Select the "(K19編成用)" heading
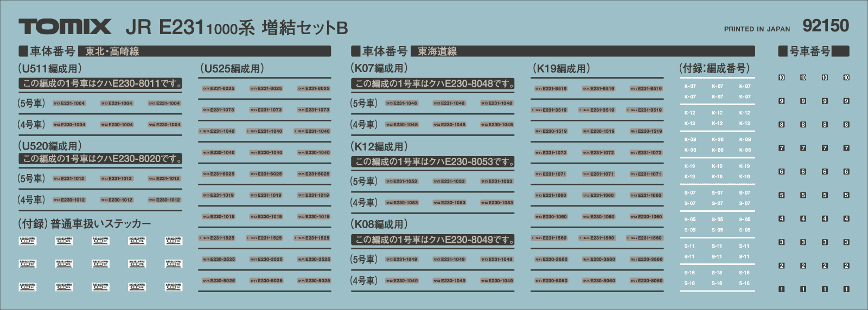Screen dimensions: 868x310 tap(561, 69)
